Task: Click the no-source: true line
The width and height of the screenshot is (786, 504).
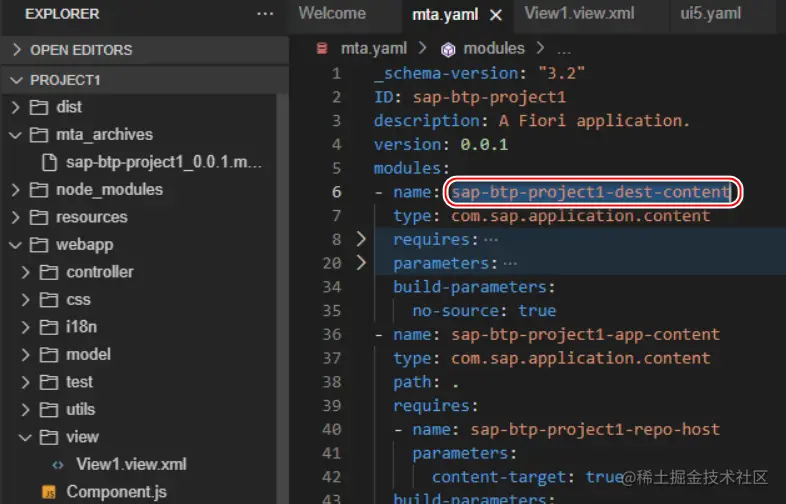Action: click(x=484, y=310)
